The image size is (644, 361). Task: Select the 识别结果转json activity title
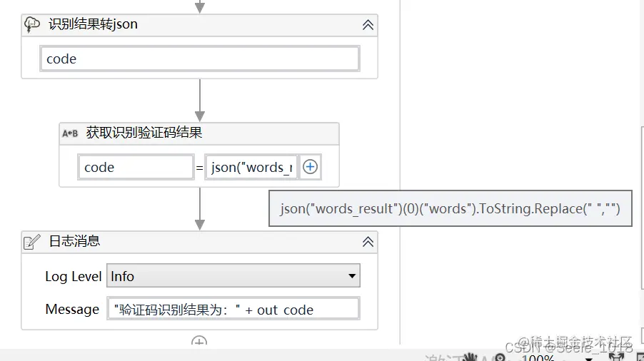coord(94,24)
